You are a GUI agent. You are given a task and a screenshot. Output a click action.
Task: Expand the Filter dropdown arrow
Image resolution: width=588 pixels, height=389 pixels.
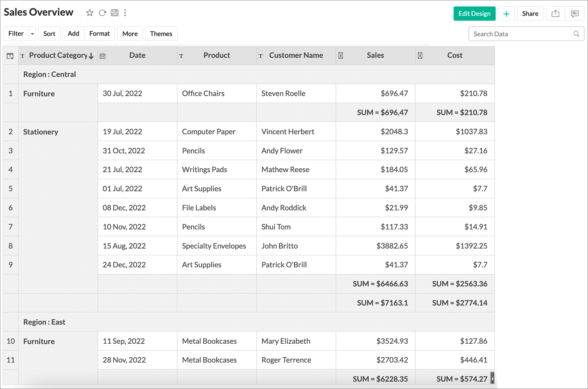point(32,34)
